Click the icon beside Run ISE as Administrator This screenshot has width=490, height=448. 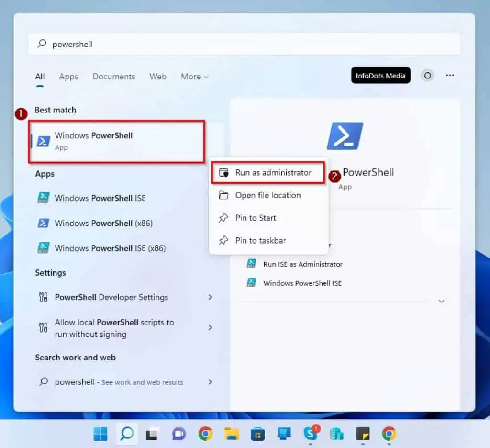tap(252, 264)
